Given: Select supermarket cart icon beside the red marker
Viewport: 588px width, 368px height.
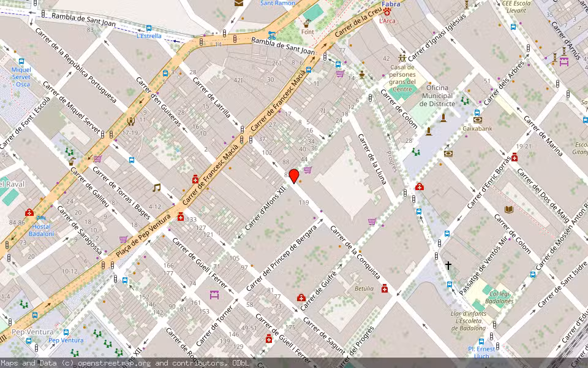Looking at the screenshot, I should point(308,170).
